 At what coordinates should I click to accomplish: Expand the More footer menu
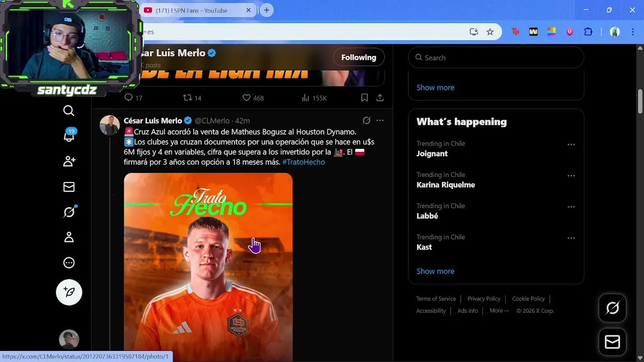(499, 311)
